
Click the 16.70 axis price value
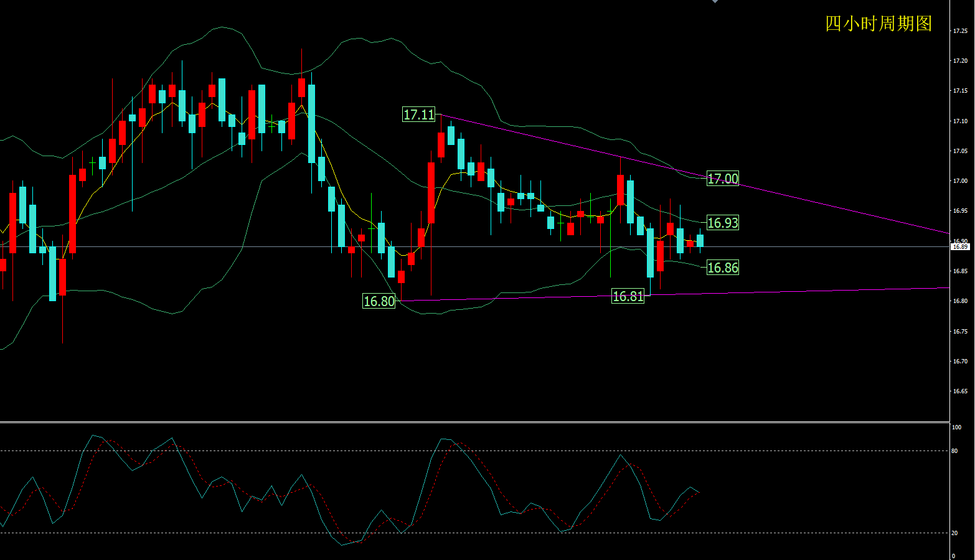[960, 362]
